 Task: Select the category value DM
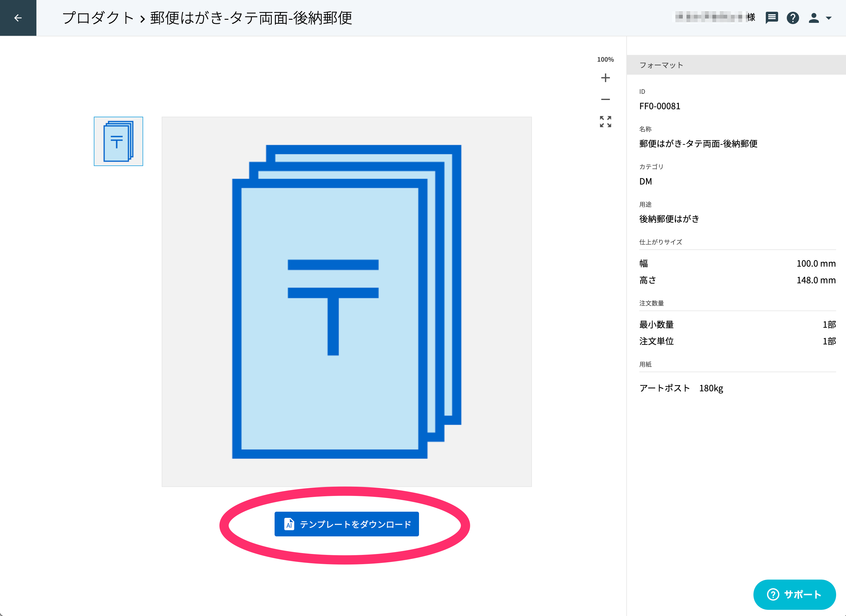click(x=645, y=181)
